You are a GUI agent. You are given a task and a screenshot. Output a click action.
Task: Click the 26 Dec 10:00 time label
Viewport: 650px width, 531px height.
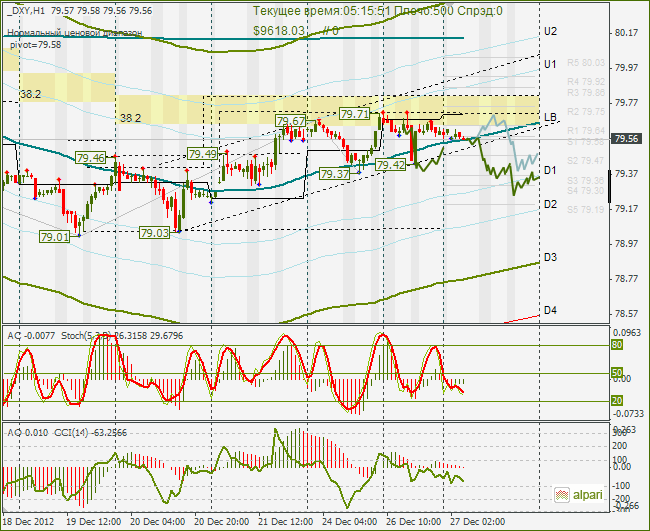[x=413, y=521]
